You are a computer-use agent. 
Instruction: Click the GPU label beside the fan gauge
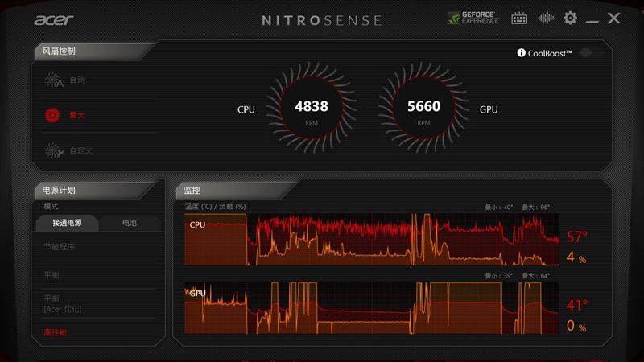(x=489, y=109)
